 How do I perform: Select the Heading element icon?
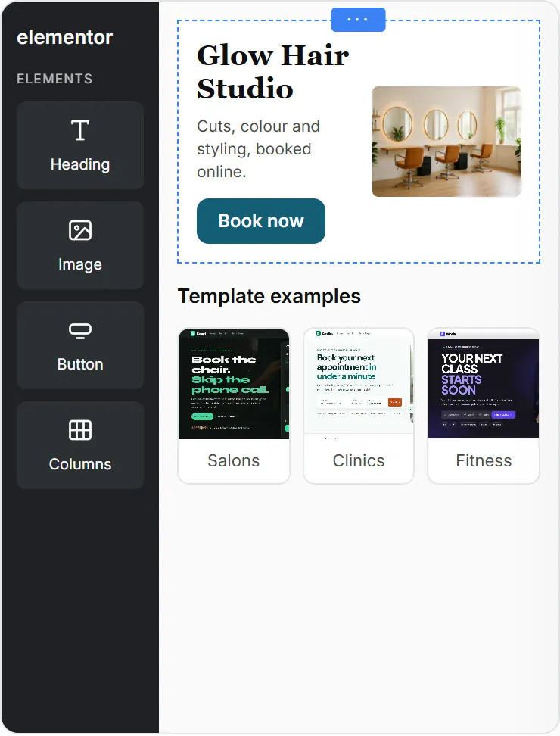point(80,130)
